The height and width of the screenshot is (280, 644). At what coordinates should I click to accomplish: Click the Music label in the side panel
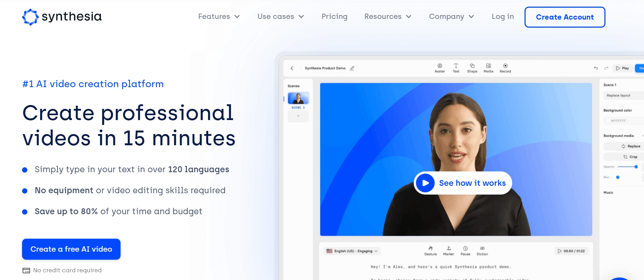point(608,192)
